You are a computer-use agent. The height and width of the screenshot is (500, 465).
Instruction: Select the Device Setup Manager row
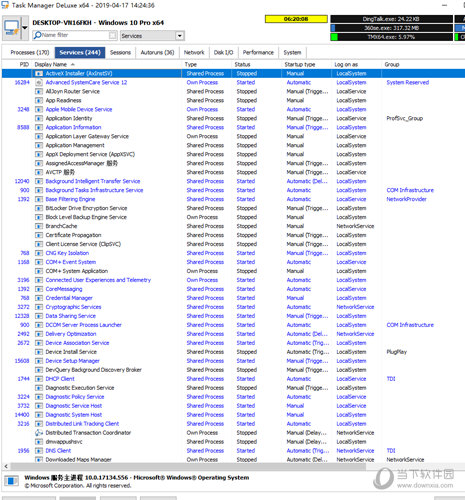pyautogui.click(x=233, y=361)
